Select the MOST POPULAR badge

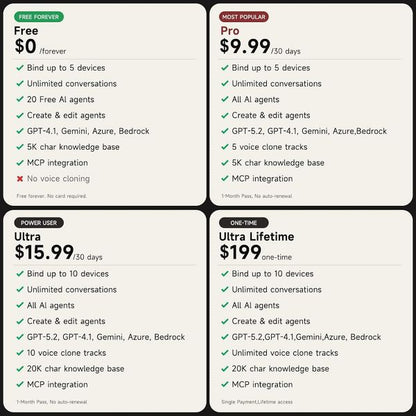[x=244, y=17]
